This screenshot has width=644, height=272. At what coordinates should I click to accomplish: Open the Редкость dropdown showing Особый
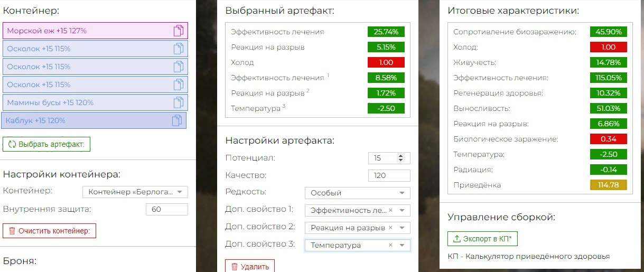357,193
